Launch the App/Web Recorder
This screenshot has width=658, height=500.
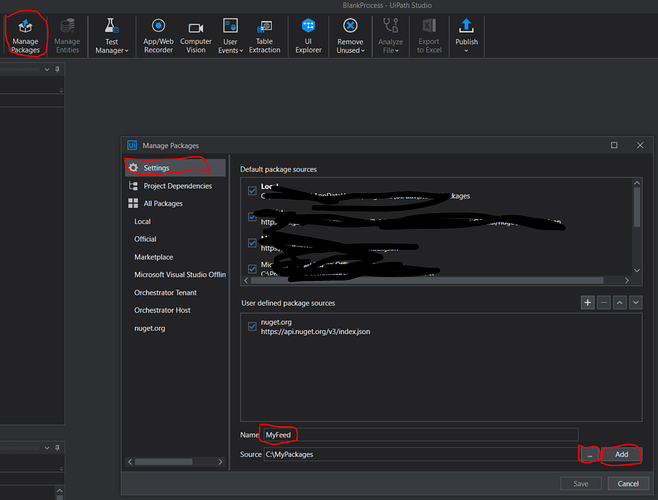coord(158,36)
